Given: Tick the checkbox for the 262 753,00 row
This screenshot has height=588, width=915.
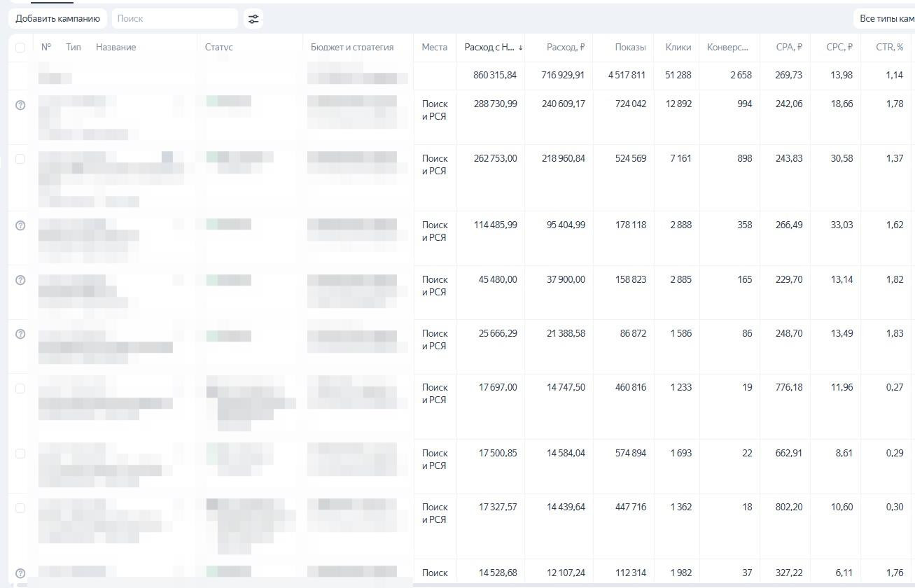Looking at the screenshot, I should tap(20, 159).
